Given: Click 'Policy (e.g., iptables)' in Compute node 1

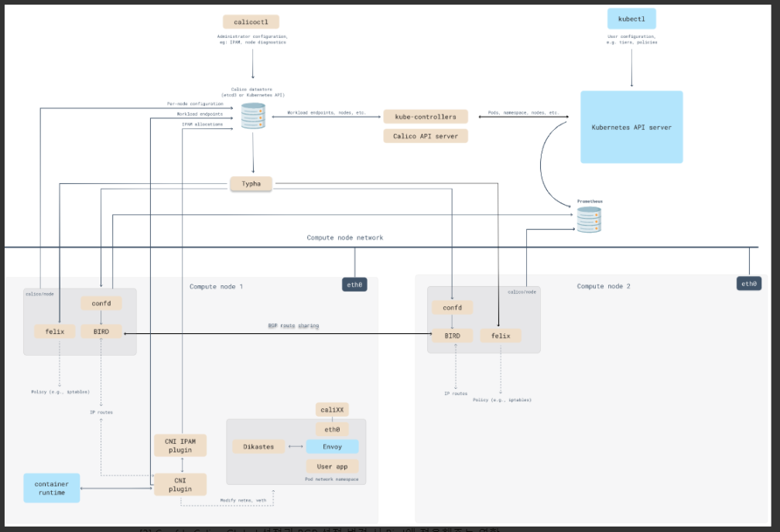Looking at the screenshot, I should [60, 392].
